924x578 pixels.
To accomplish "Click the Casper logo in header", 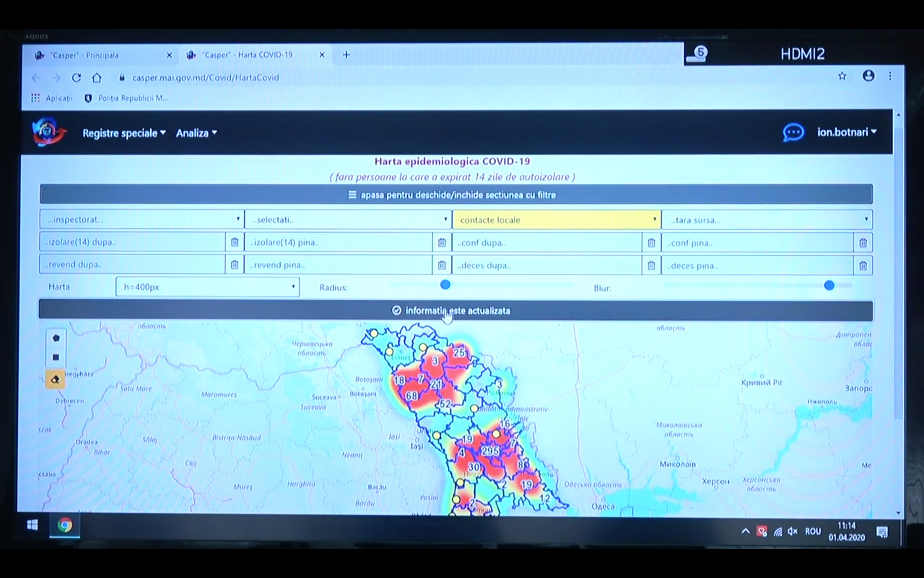I will (x=48, y=131).
